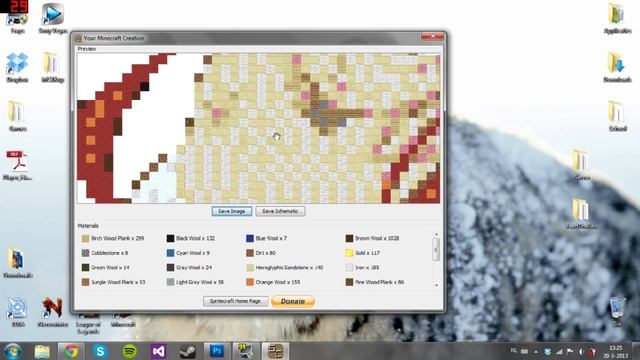
Task: Show hidden system tray icons
Action: (536, 352)
